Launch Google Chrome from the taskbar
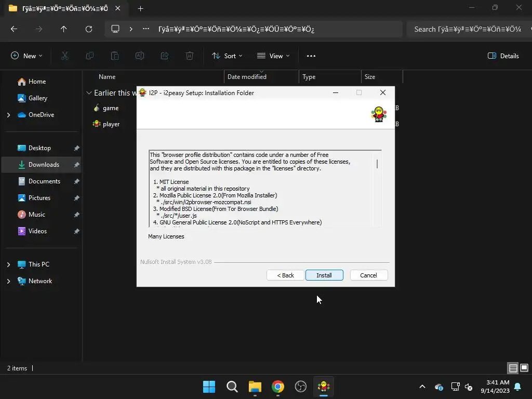The image size is (532, 399). tap(278, 387)
